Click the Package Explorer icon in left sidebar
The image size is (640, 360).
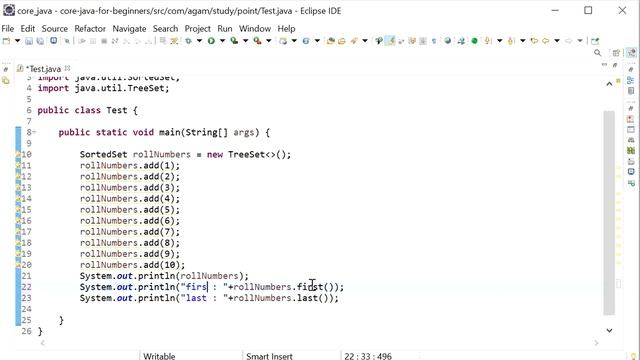6,81
